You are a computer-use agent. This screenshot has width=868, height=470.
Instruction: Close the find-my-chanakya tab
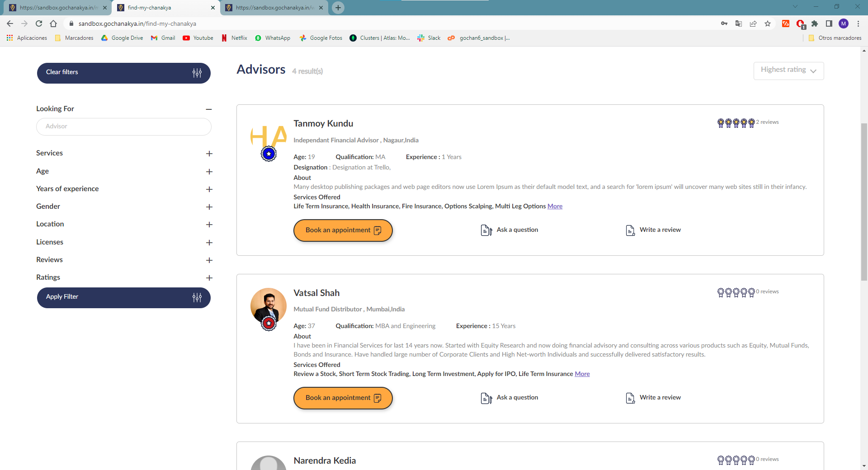(213, 8)
